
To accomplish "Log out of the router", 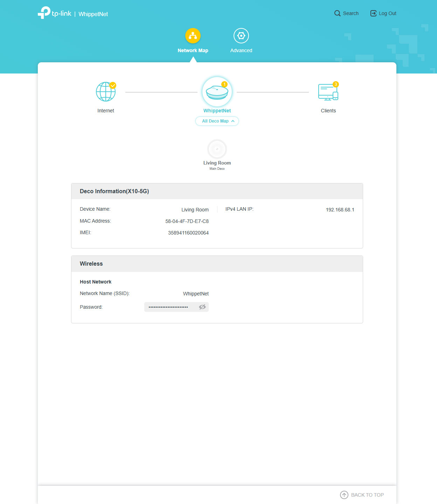I will (383, 13).
